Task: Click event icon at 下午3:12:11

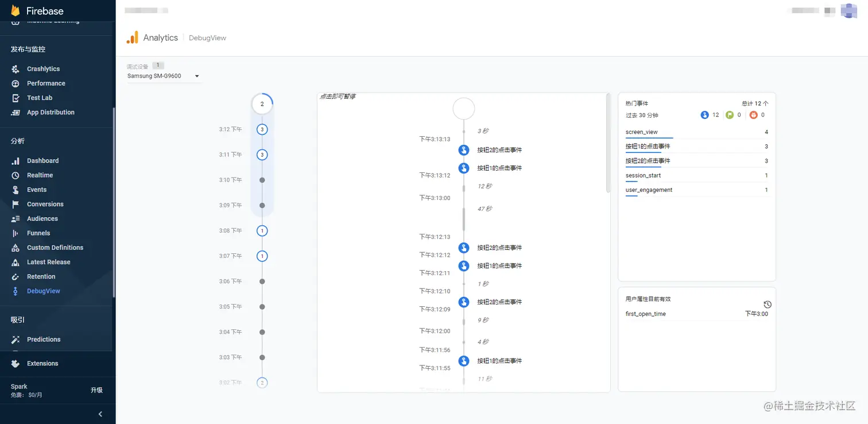Action: pyautogui.click(x=464, y=266)
